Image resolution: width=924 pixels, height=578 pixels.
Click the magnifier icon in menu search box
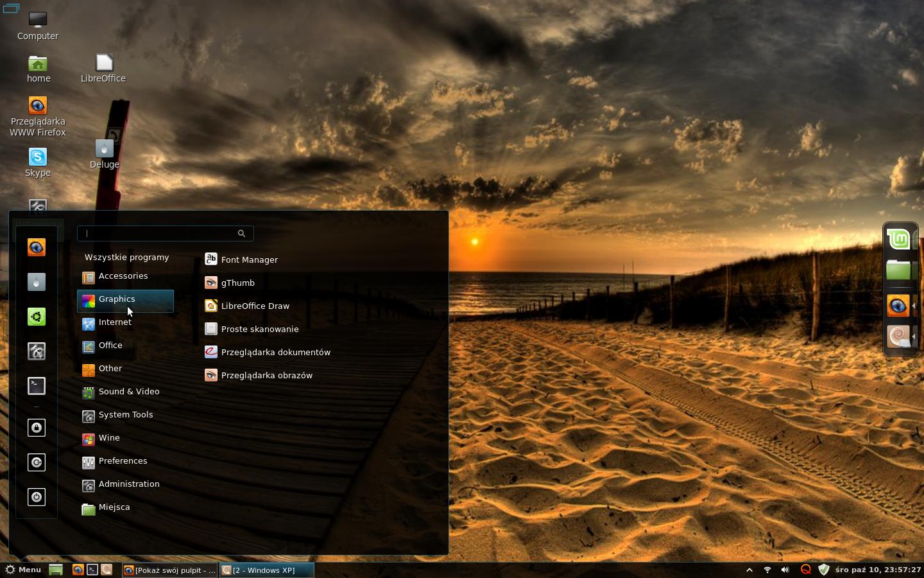click(241, 233)
